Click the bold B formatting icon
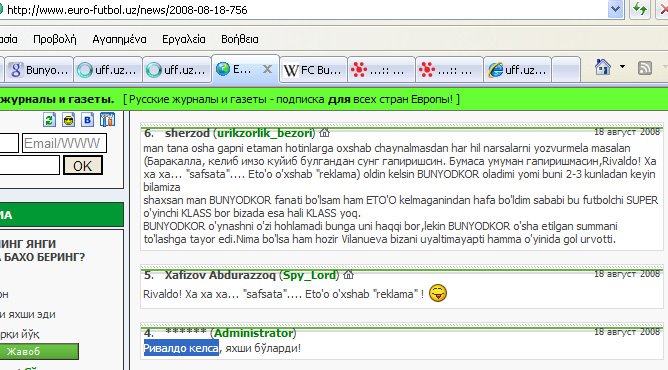 (88, 120)
